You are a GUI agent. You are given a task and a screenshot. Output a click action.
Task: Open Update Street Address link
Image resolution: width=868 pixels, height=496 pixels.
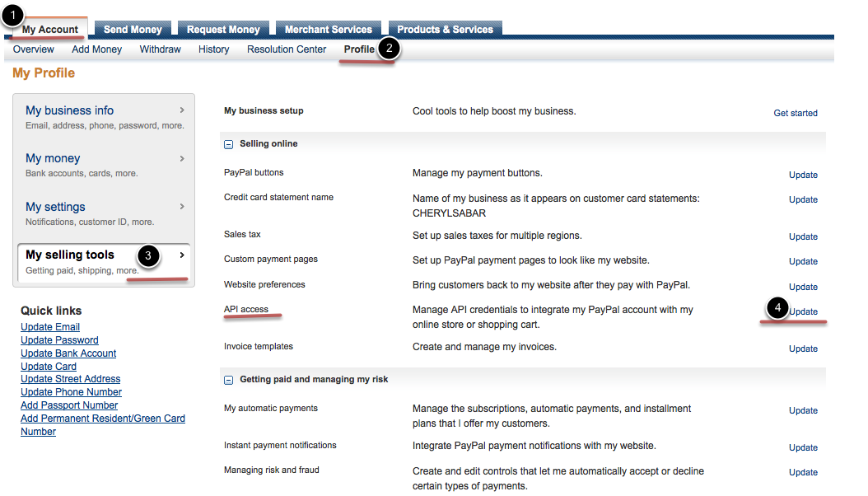(x=70, y=379)
